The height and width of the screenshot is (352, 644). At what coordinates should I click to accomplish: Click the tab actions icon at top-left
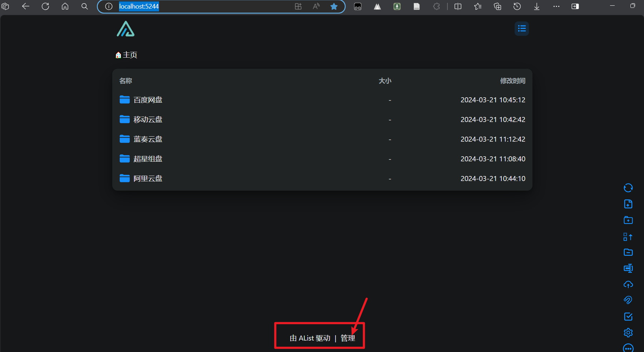[5, 6]
